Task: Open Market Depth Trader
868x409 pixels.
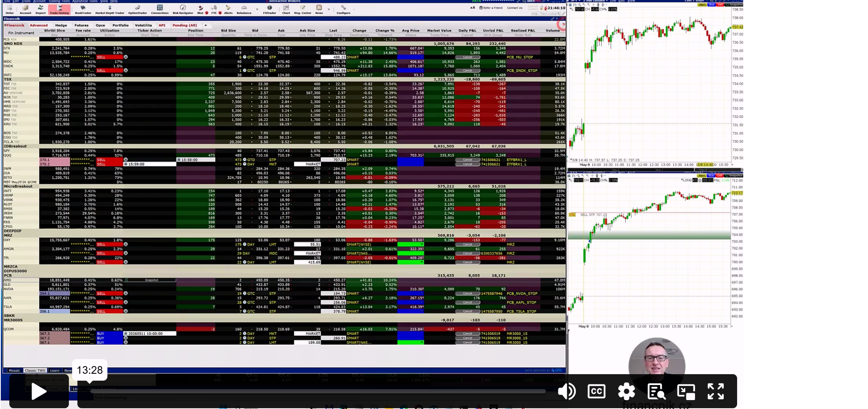Action: pos(110,9)
